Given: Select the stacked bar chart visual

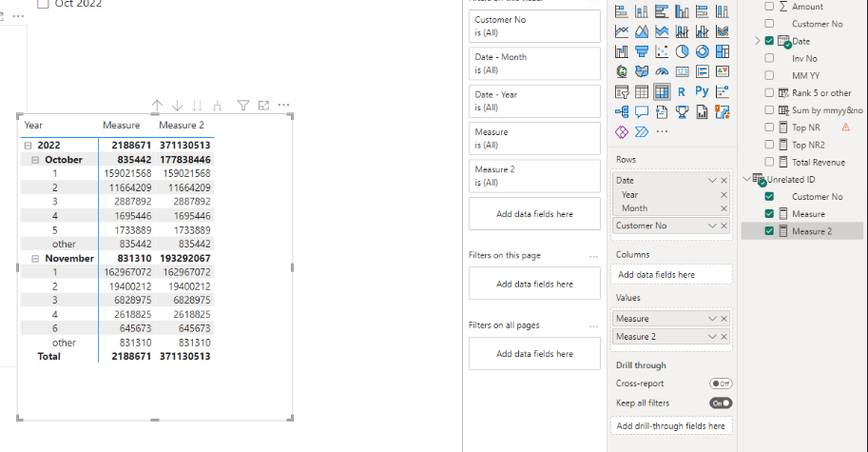Looking at the screenshot, I should 621,11.
